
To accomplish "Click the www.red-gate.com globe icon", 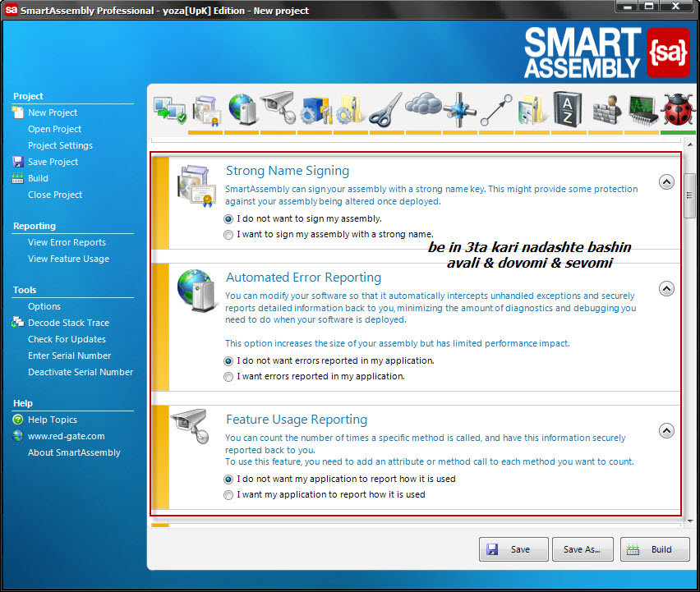I will (x=18, y=436).
